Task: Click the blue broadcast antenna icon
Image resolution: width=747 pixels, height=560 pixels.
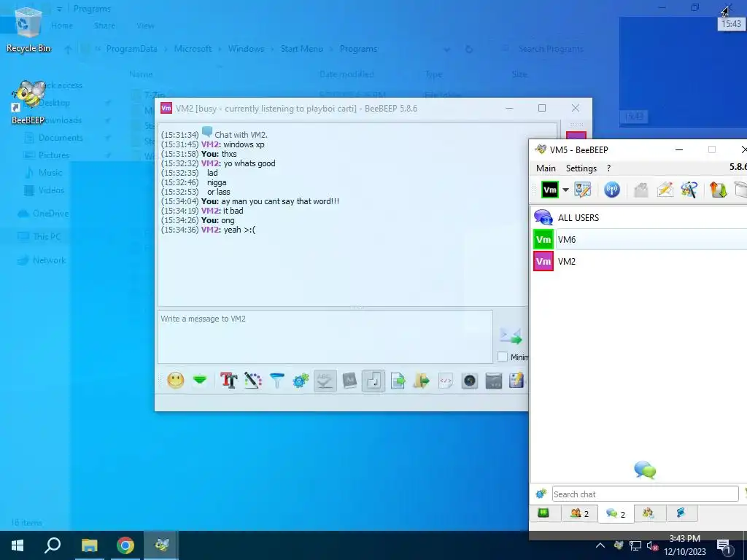Action: coord(612,190)
